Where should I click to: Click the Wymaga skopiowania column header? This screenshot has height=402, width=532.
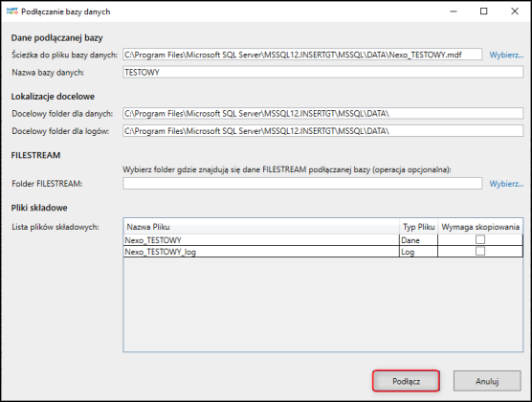[x=480, y=227]
